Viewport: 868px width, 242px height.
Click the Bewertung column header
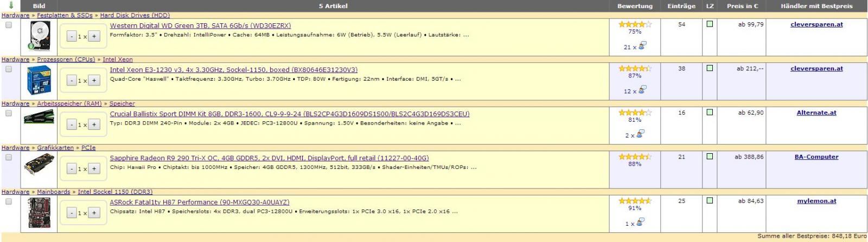pos(635,6)
